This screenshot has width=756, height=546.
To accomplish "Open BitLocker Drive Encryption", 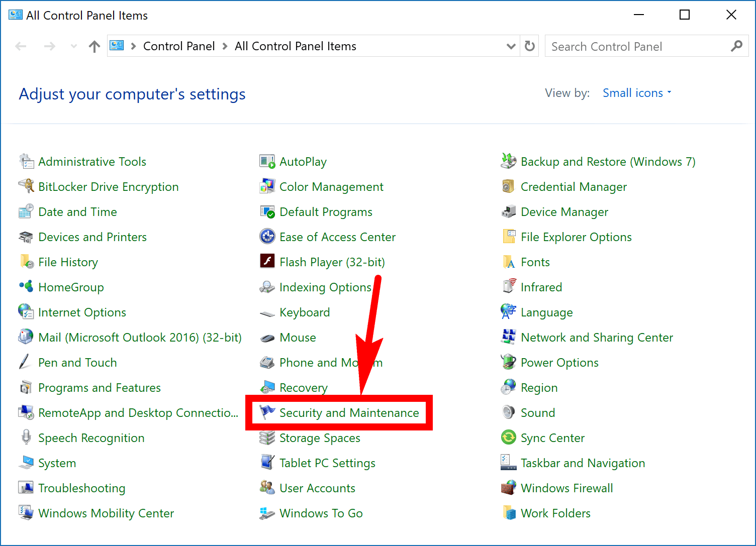I will (109, 186).
